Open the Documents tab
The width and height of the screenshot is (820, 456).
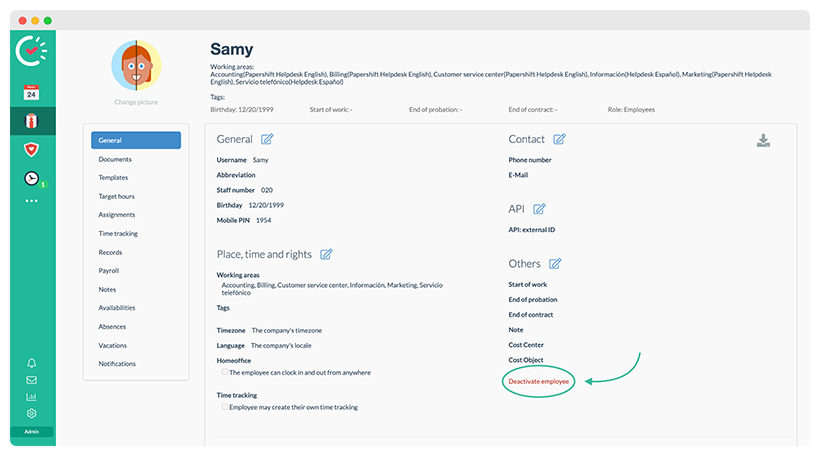tap(115, 159)
